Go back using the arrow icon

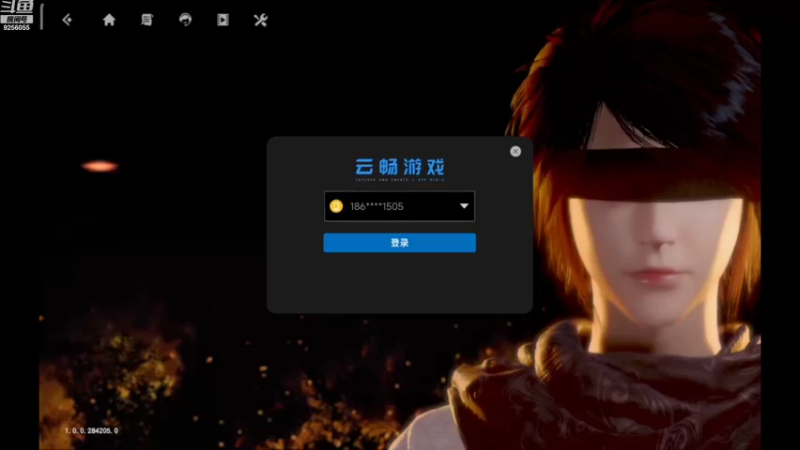67,20
